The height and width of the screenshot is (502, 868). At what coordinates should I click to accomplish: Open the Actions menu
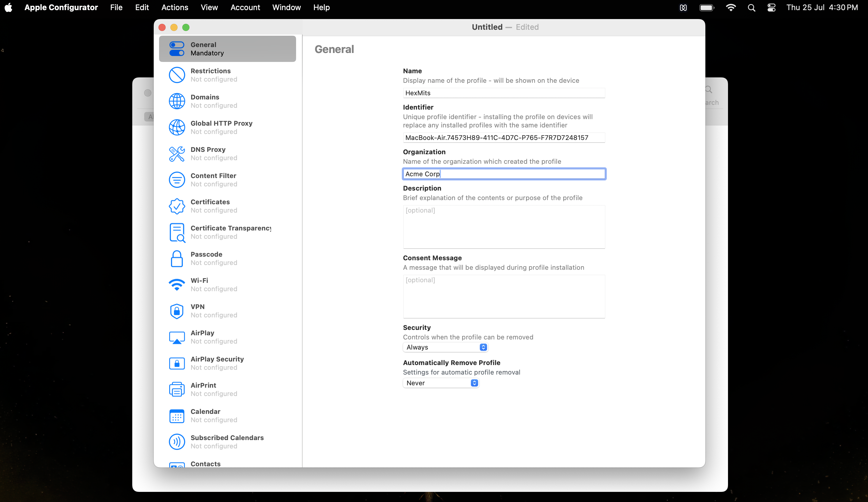175,7
